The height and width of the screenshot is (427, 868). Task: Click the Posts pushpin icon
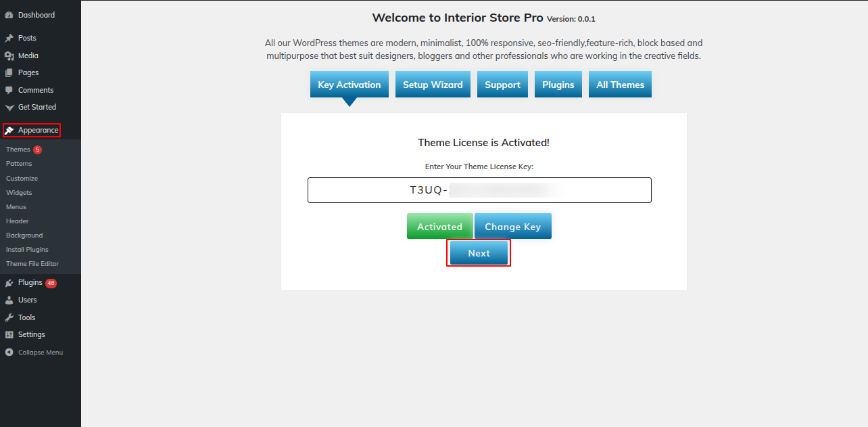tap(9, 39)
